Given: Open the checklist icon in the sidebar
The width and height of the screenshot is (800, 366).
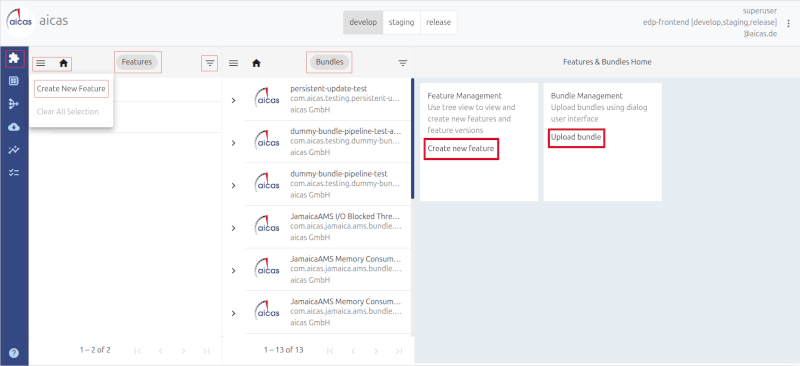Looking at the screenshot, I should pyautogui.click(x=14, y=173).
